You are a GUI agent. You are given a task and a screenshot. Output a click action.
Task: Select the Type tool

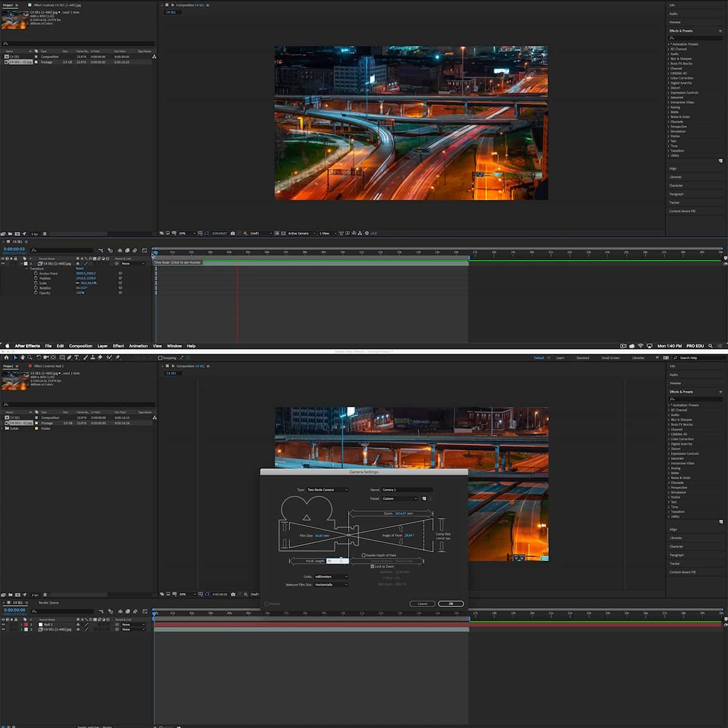click(x=76, y=357)
